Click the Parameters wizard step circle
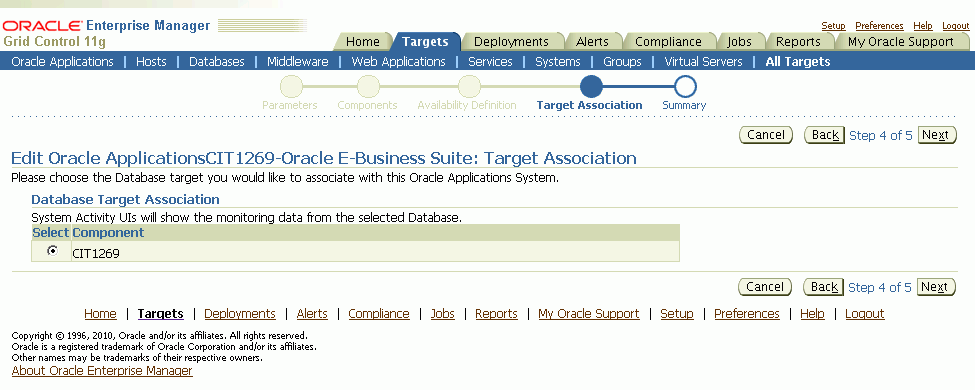 (291, 86)
